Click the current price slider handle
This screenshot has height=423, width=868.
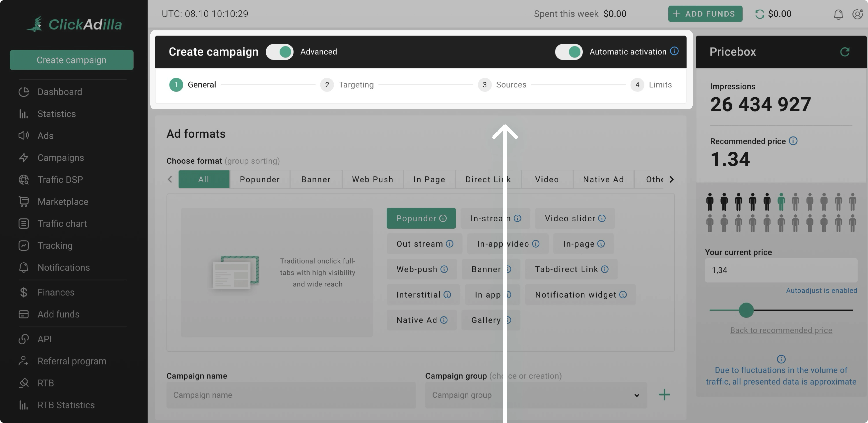coord(746,310)
